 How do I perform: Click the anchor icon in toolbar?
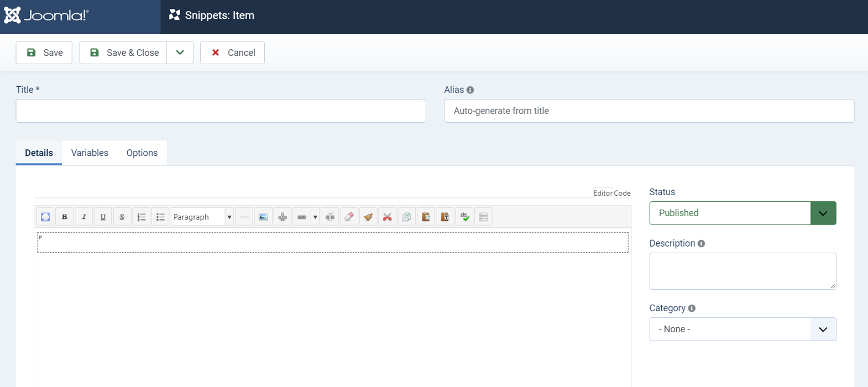click(x=283, y=217)
